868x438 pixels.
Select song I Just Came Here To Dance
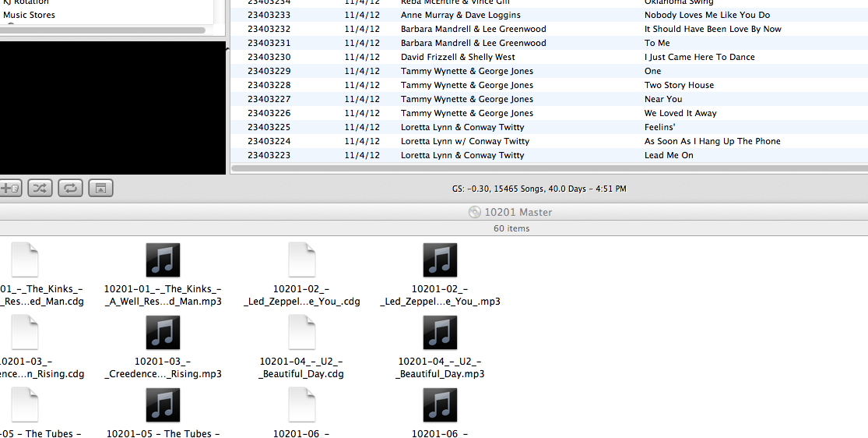(x=699, y=57)
